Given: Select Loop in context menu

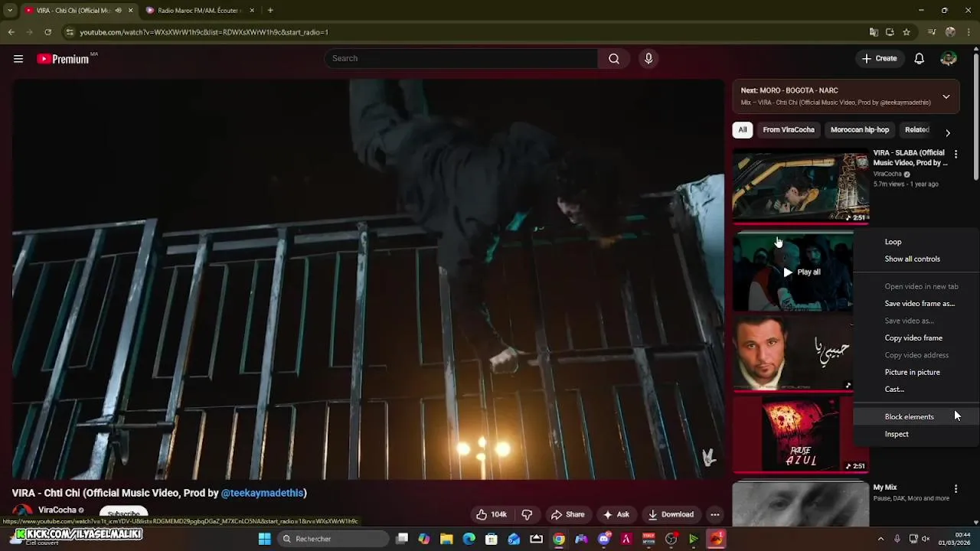Looking at the screenshot, I should (x=917, y=242).
